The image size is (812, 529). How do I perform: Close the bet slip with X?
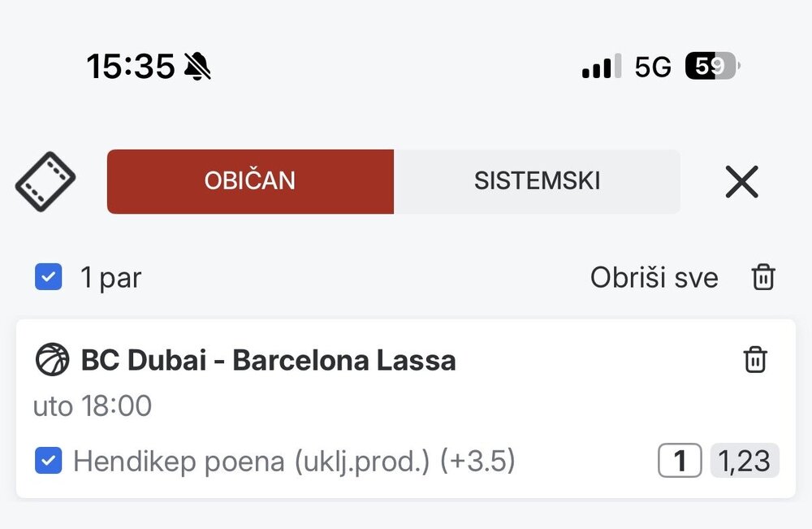[x=741, y=182]
